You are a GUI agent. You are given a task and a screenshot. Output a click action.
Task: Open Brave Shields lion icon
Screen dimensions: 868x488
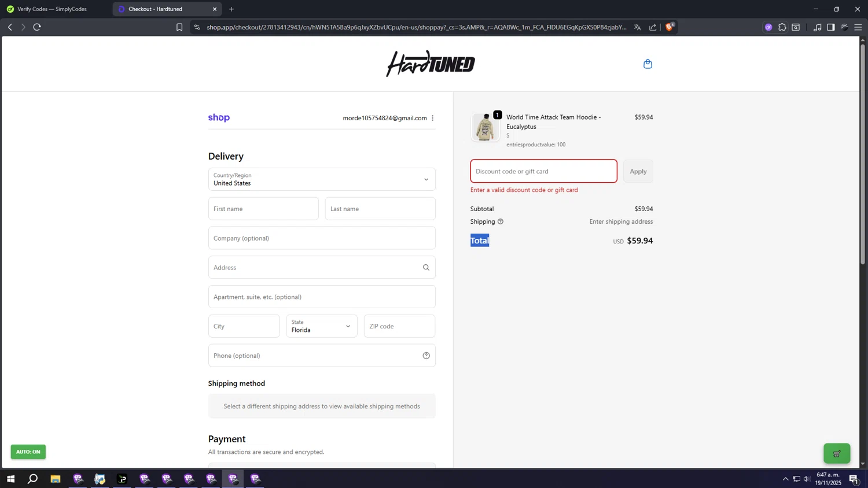click(670, 27)
